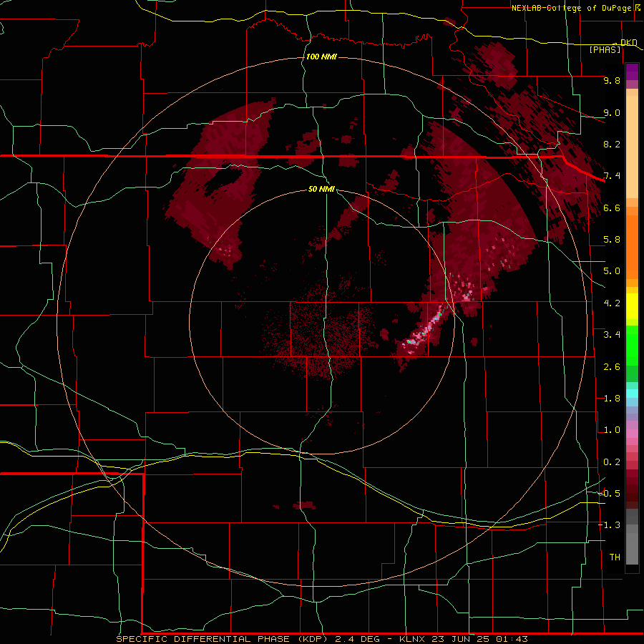Viewport: 644px width, 644px height.
Task: Click the 23 JUN 25 date text
Action: tap(459, 639)
